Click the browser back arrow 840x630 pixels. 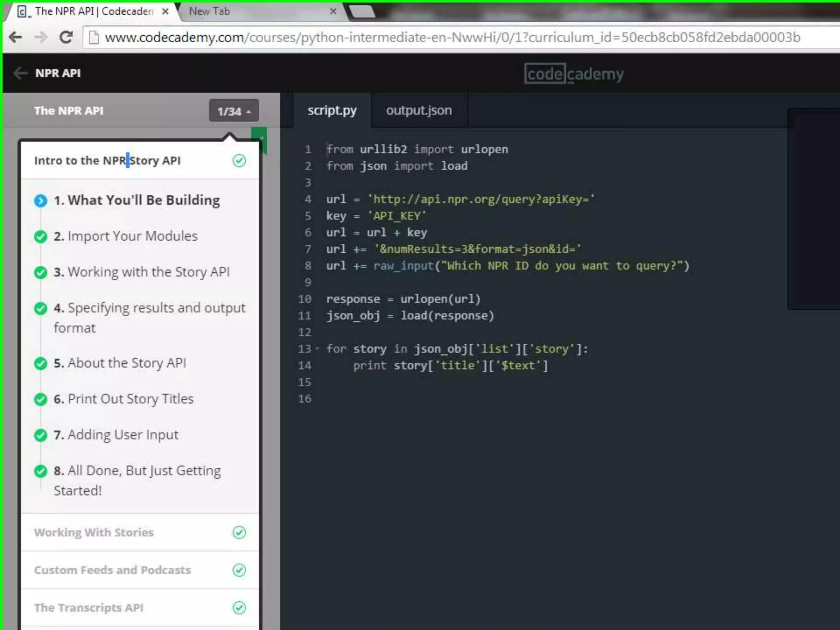(16, 38)
